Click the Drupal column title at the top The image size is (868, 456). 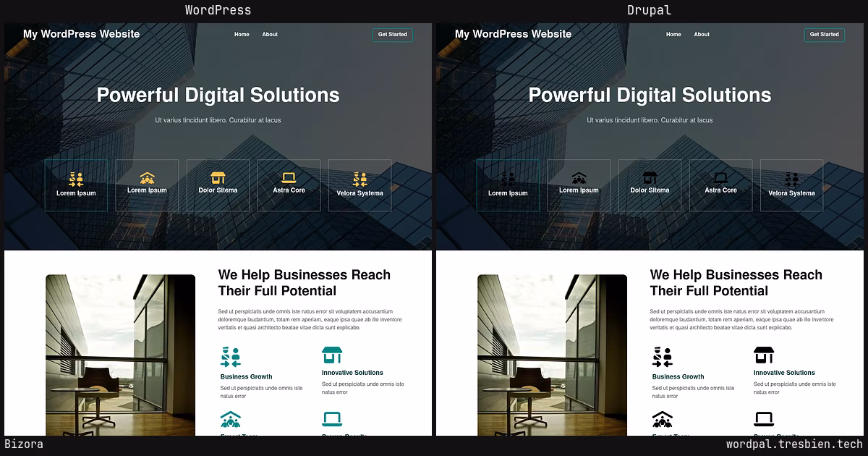click(x=650, y=10)
